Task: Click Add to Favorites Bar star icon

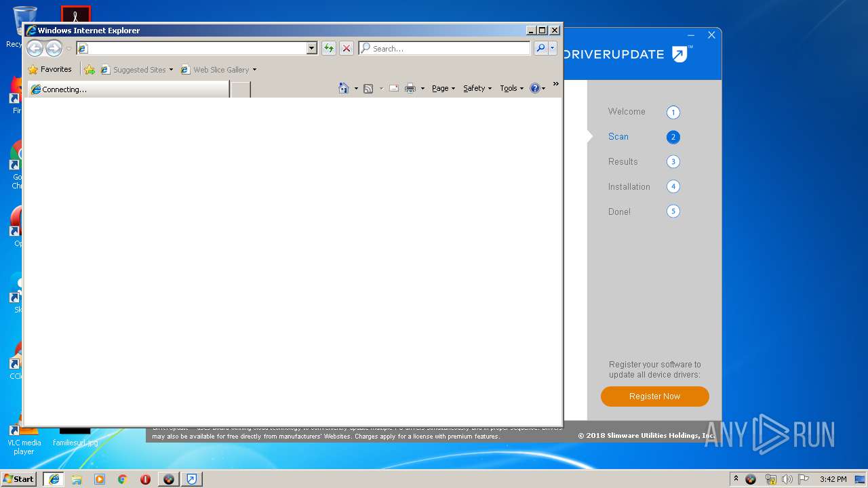Action: 90,69
